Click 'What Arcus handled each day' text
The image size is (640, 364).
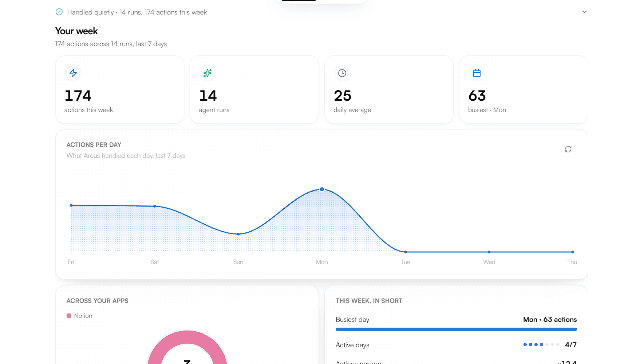[126, 156]
